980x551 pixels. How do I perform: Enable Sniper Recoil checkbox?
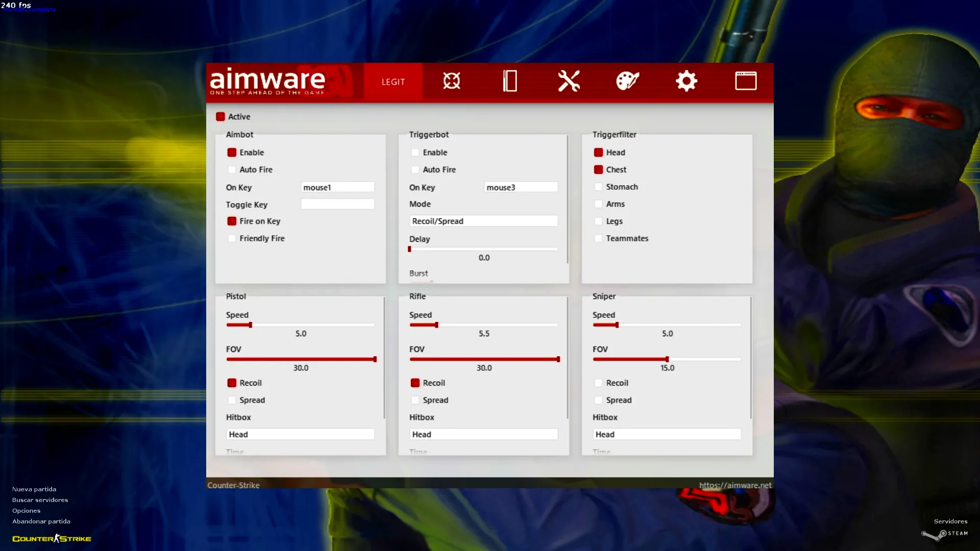598,383
